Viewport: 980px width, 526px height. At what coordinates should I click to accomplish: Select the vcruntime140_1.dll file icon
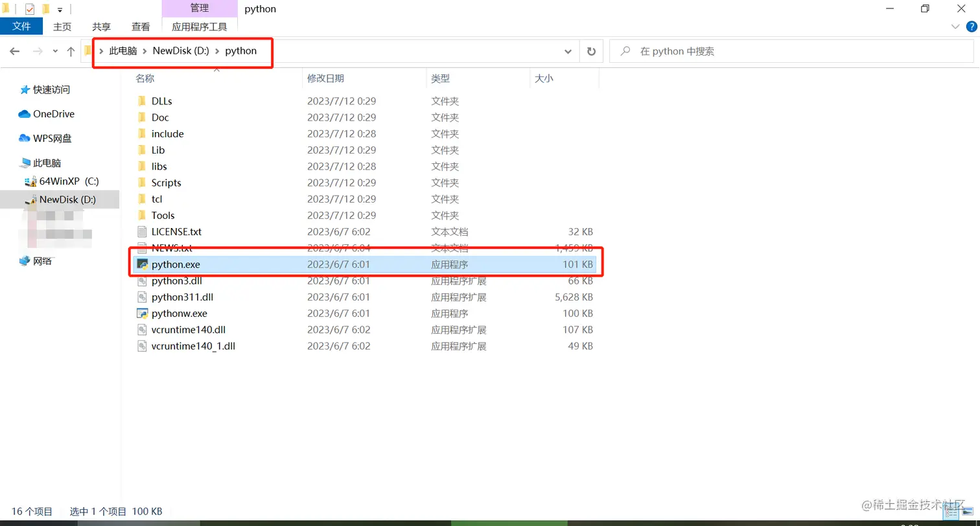pos(143,346)
